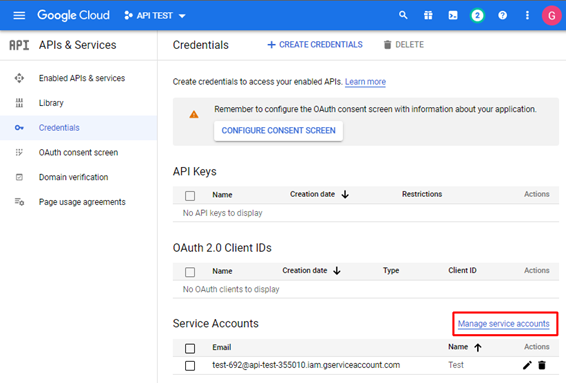
Task: Check the test-692 service account row checkbox
Action: [x=190, y=366]
